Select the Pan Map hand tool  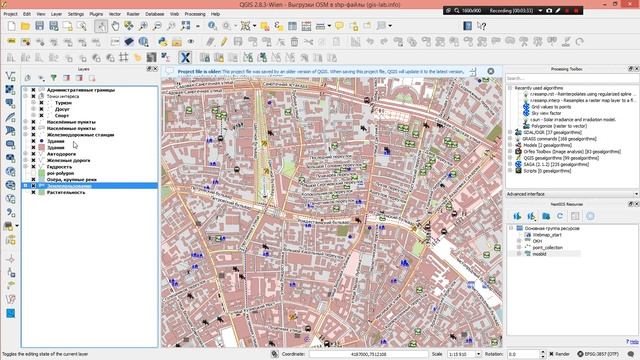115,26
